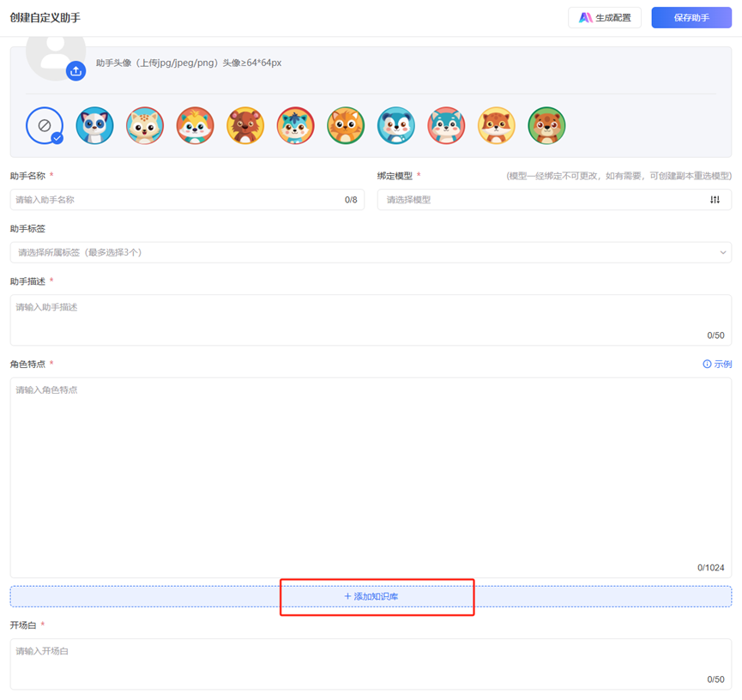
Task: Open the 请选择模型 model selector
Action: [x=554, y=200]
